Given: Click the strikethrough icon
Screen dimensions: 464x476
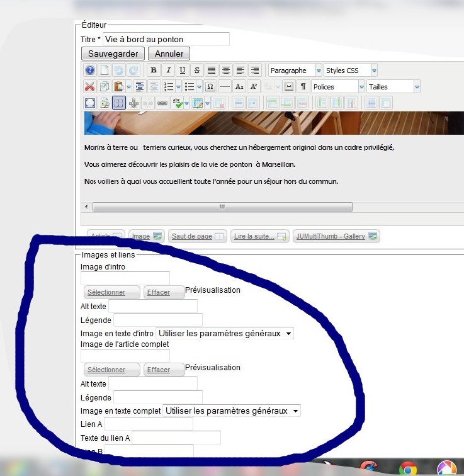Looking at the screenshot, I should pos(197,71).
